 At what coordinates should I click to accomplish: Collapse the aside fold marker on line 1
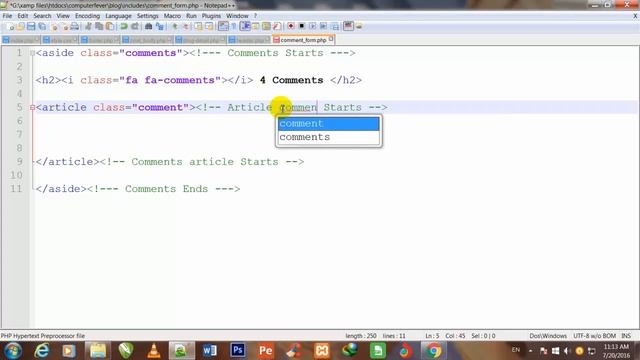click(32, 53)
